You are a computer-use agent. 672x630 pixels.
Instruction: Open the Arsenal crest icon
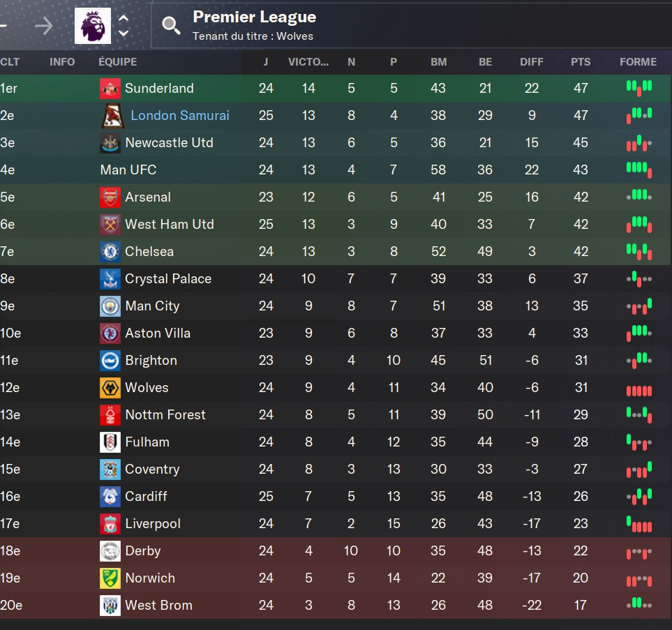pyautogui.click(x=110, y=197)
